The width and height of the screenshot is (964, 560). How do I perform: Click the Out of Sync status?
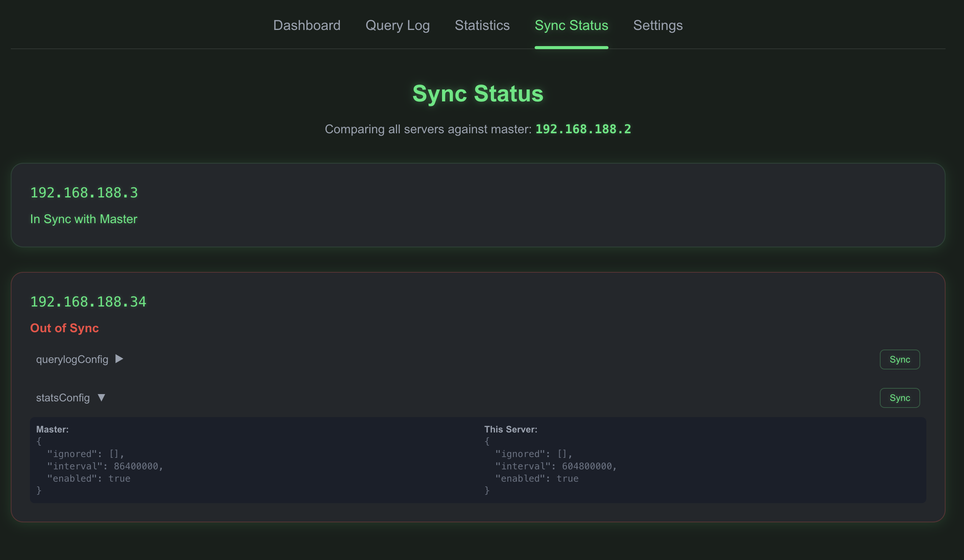click(x=64, y=328)
